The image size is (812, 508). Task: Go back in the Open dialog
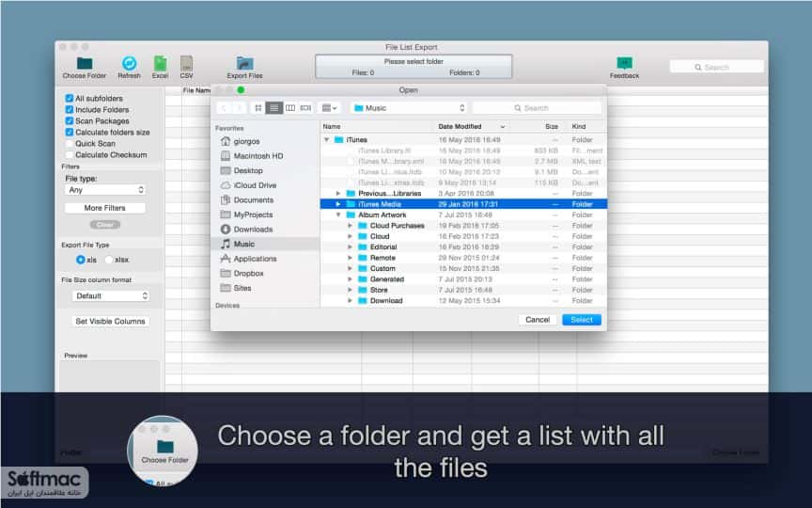pos(224,108)
